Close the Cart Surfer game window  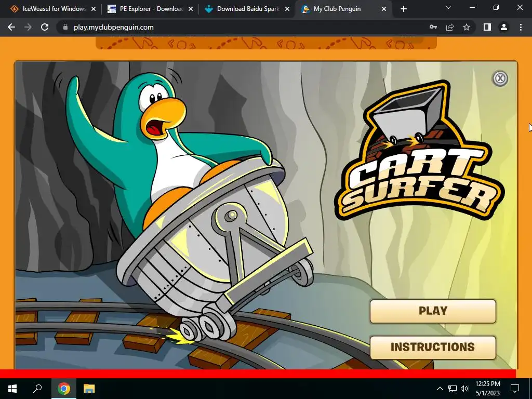[x=500, y=79]
